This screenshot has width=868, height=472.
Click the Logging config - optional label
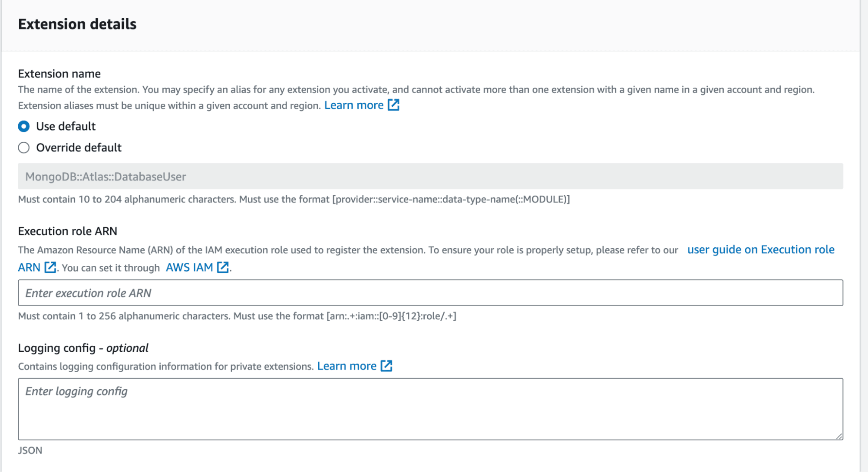click(83, 347)
